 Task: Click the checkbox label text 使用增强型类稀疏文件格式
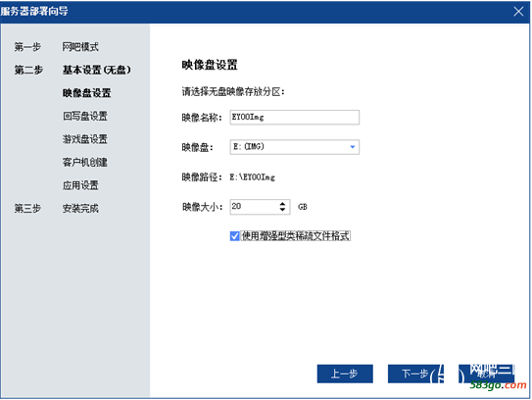point(296,235)
